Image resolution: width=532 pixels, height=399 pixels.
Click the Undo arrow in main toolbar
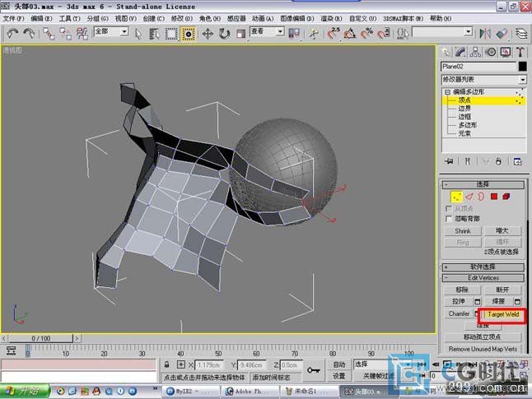click(x=12, y=33)
